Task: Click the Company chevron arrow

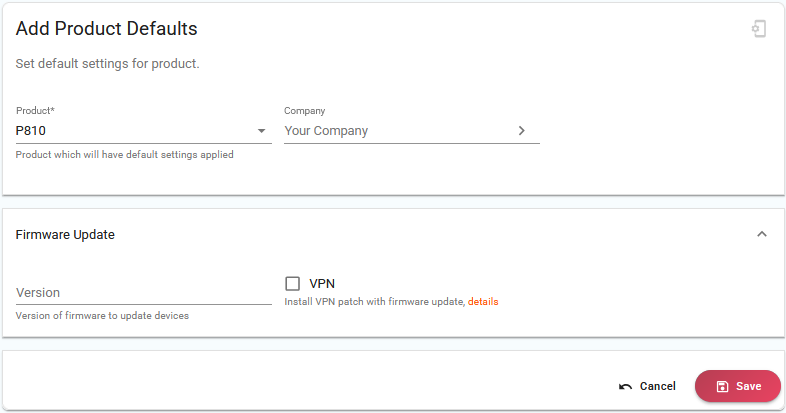Action: (521, 131)
